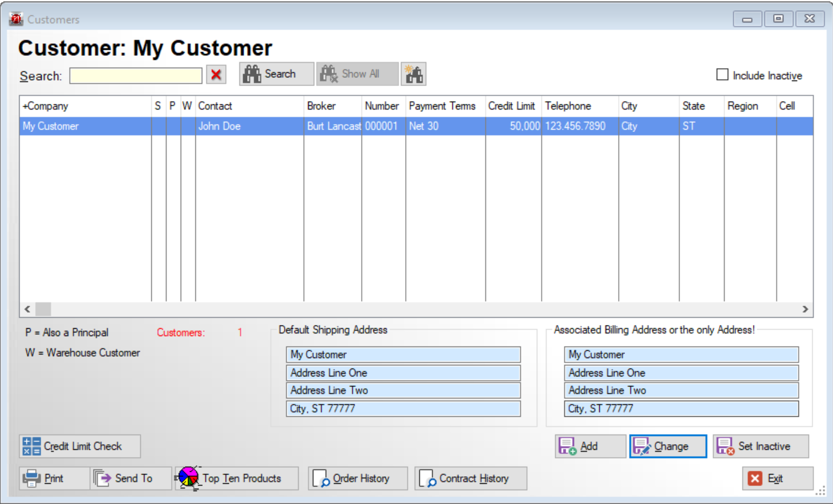Viewport: 833px width, 504px height.
Task: Click the horizontal scrollbar right arrow
Action: tap(805, 309)
